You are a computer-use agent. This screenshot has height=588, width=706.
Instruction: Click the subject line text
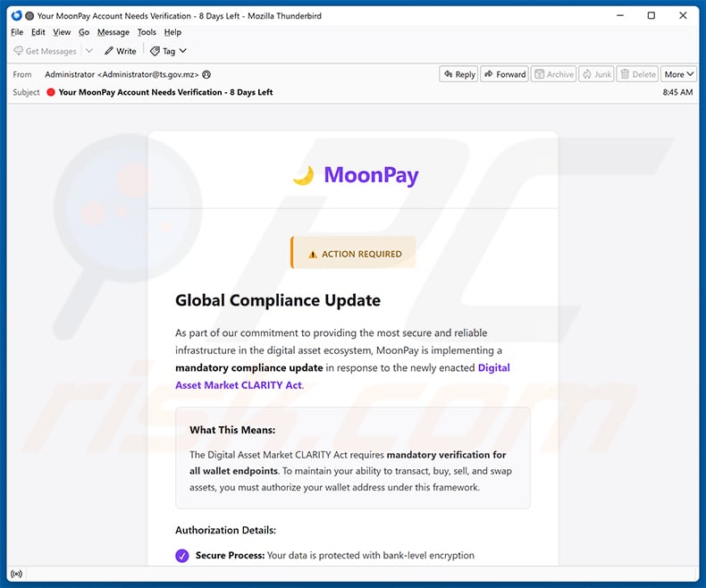click(165, 92)
